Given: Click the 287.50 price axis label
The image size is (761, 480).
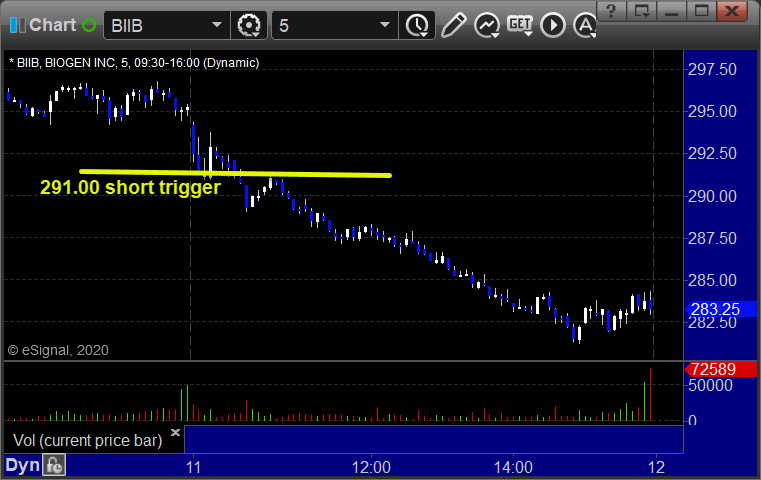Looking at the screenshot, I should [712, 238].
